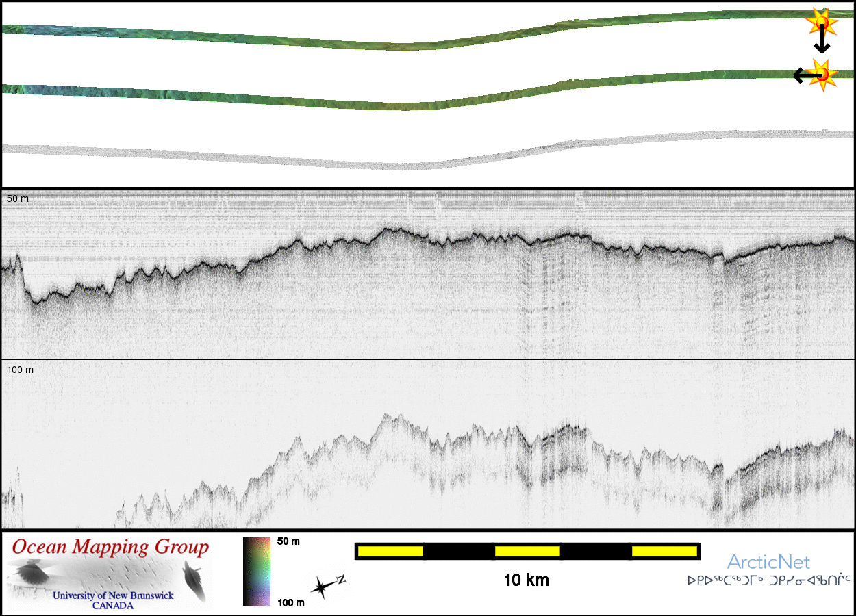Open the Ocean Mapping Group title link
Image resolution: width=856 pixels, height=616 pixels.
(110, 548)
